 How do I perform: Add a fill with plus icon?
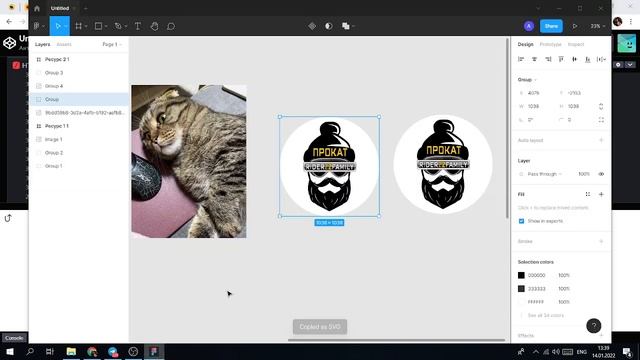pos(601,194)
